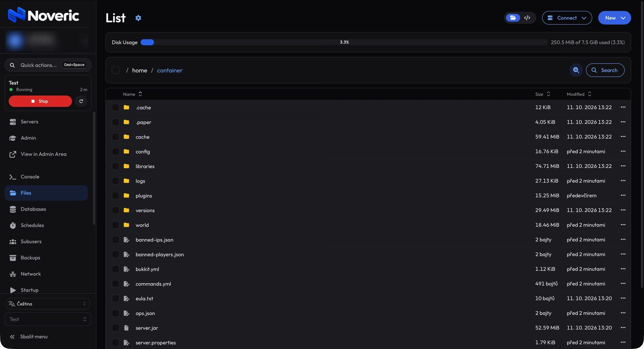Collapse the menu with Sbalit menu
This screenshot has height=349, width=644.
coord(29,337)
